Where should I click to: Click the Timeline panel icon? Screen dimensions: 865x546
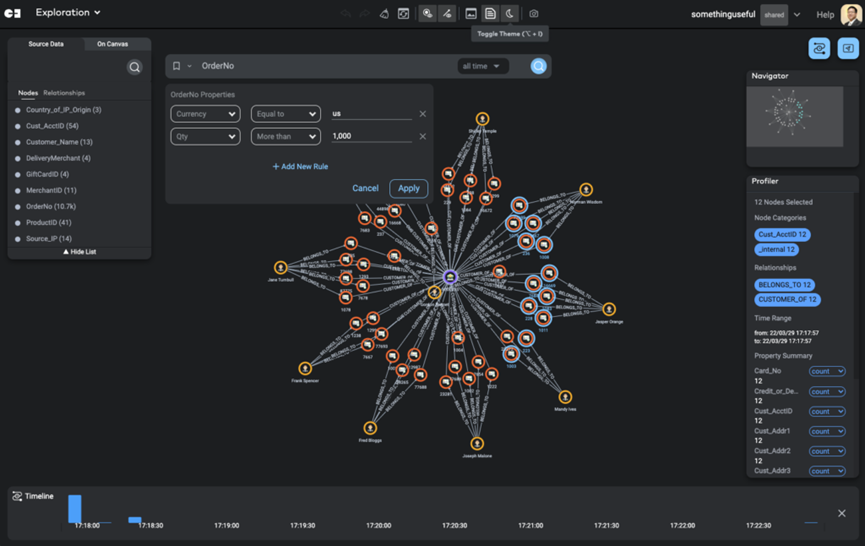point(17,496)
